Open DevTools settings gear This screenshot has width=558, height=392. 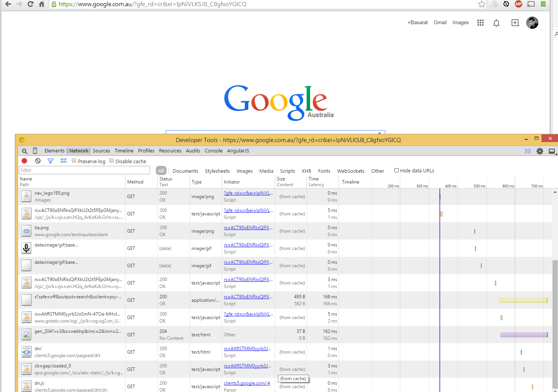click(x=540, y=151)
